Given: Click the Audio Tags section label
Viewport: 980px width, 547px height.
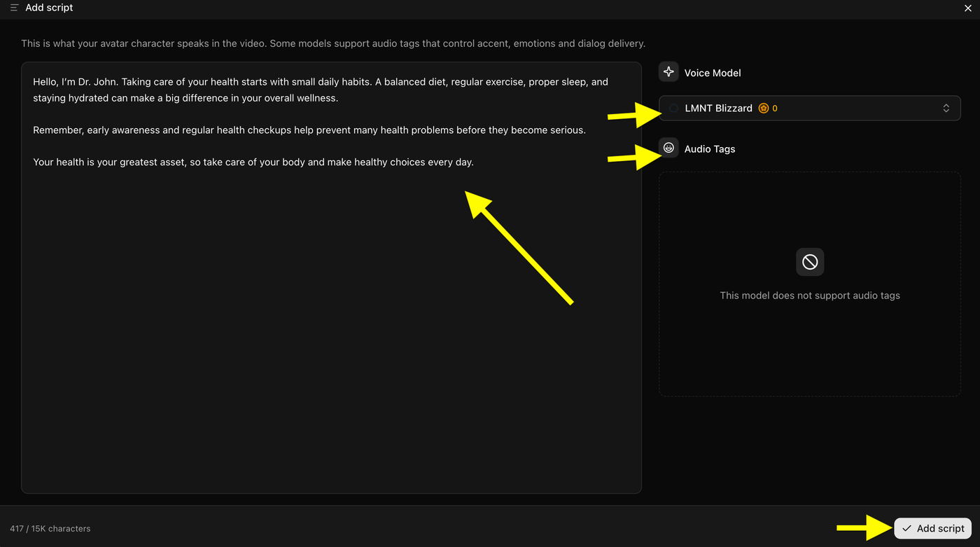Looking at the screenshot, I should (710, 148).
